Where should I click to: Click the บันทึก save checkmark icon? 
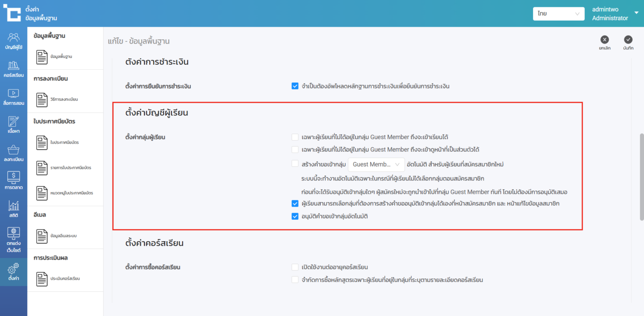pyautogui.click(x=628, y=40)
